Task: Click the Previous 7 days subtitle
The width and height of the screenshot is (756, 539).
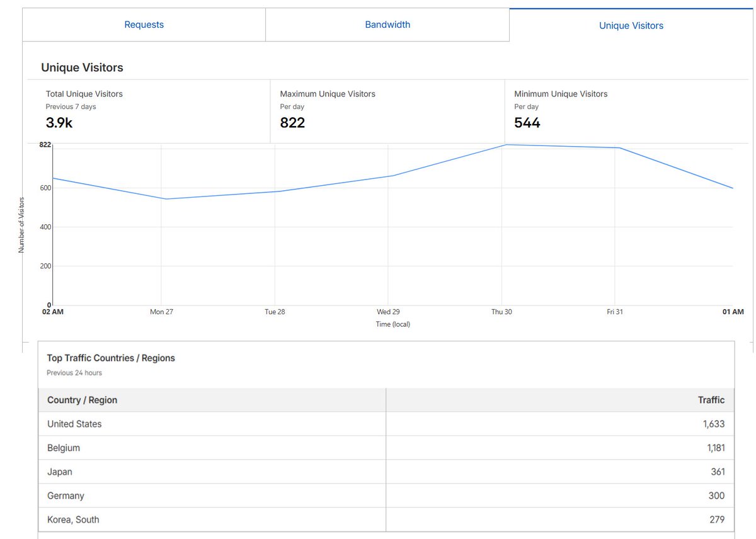Action: click(x=71, y=106)
